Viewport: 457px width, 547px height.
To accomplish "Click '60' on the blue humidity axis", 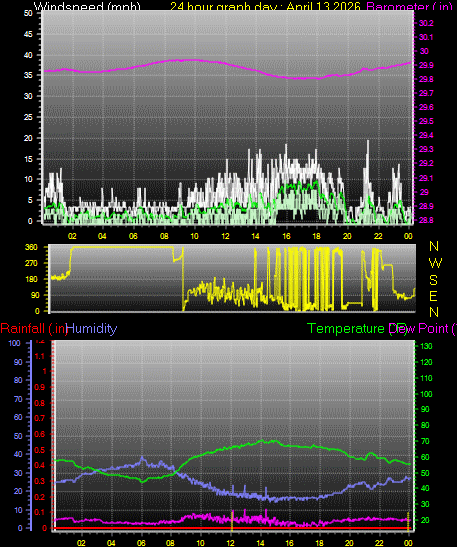I will [18, 417].
